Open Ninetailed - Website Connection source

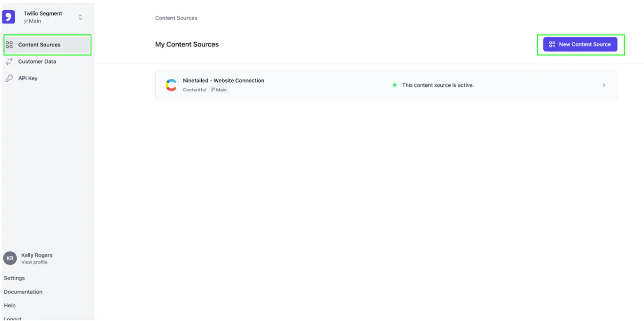tap(224, 81)
